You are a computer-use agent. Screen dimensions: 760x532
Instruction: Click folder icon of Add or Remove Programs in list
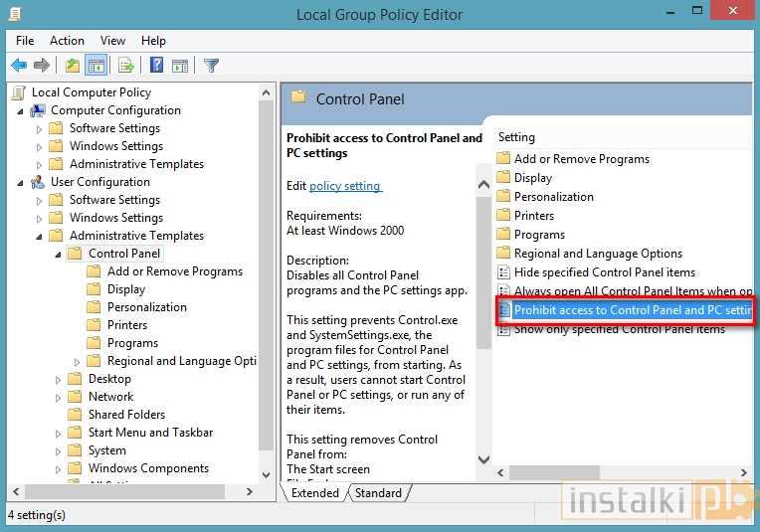pos(503,158)
